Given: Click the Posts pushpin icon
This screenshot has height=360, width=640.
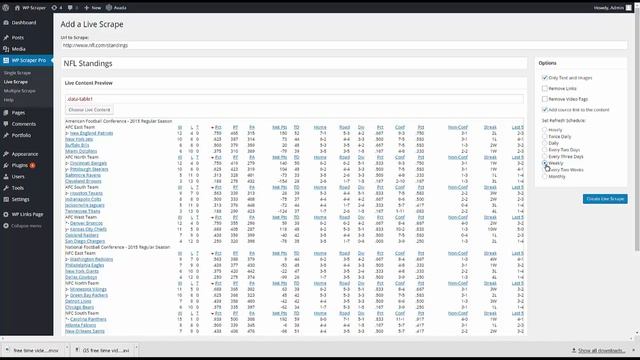Looking at the screenshot, I should (x=6, y=37).
